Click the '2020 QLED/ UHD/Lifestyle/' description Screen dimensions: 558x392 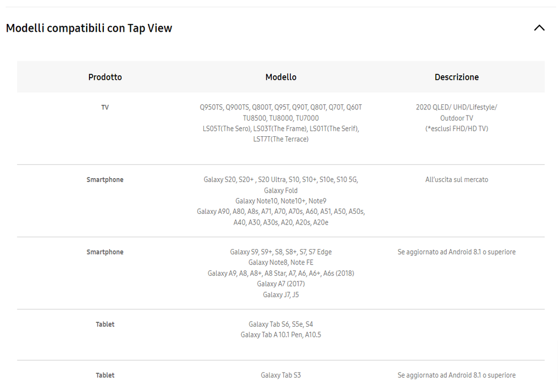[456, 107]
